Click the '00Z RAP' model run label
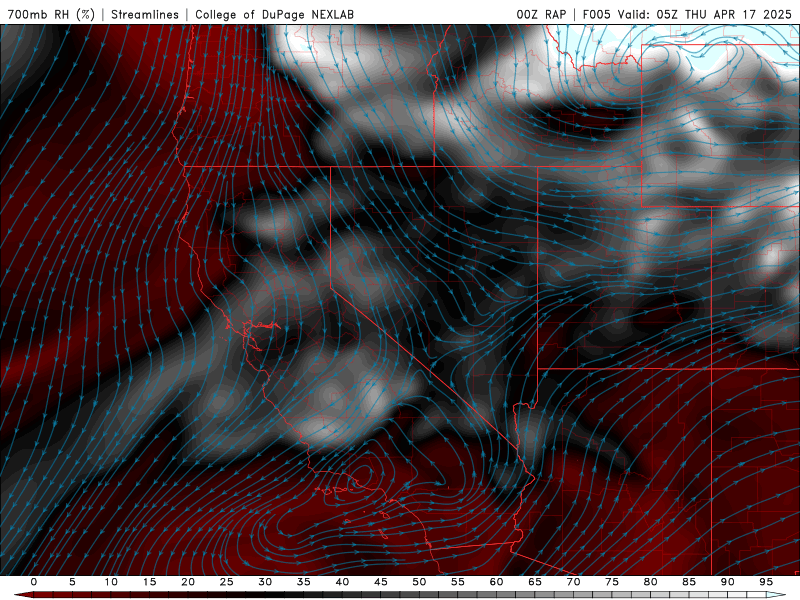Screen dimensions: 800x600 (x=541, y=14)
